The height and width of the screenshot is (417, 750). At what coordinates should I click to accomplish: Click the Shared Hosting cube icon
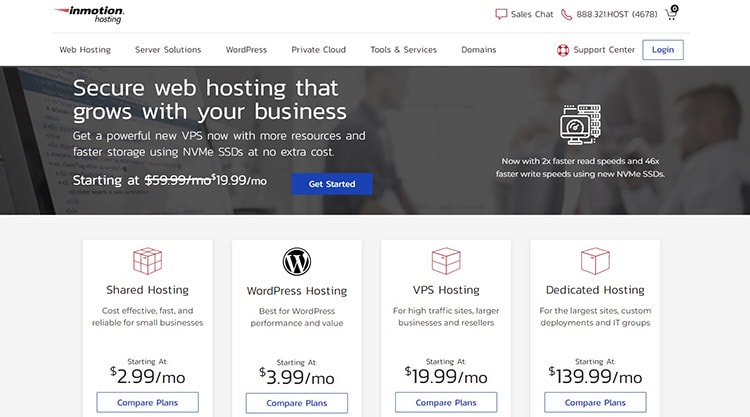[147, 261]
